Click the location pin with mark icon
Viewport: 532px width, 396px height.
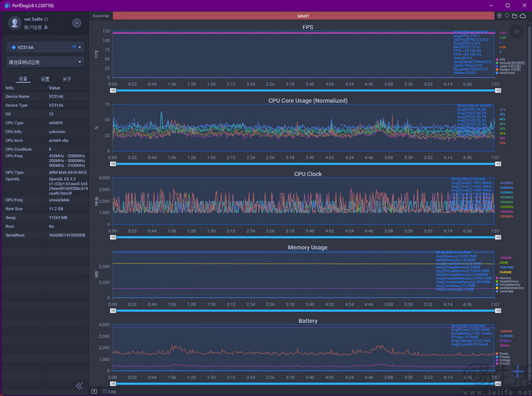point(499,16)
